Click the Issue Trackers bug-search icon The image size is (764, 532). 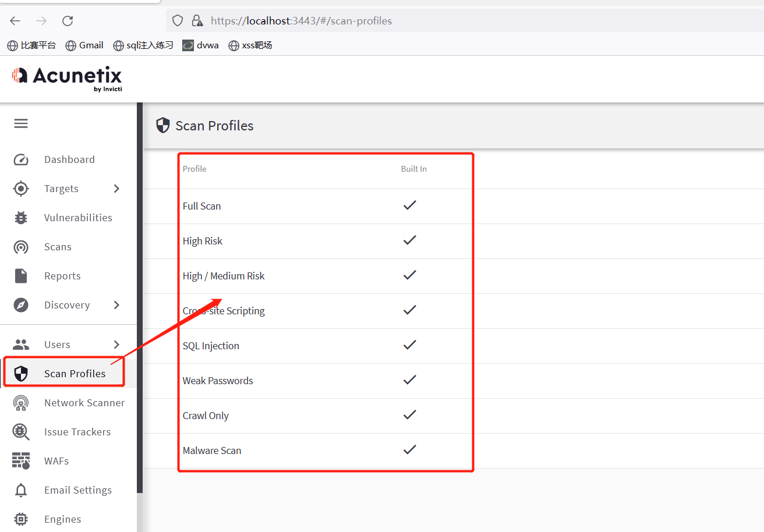pyautogui.click(x=21, y=432)
